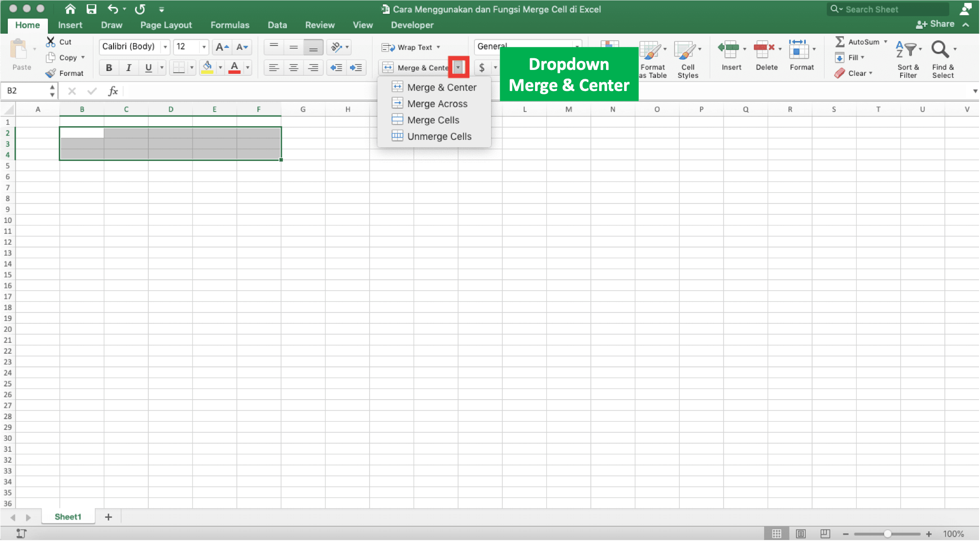Viewport: 980px width, 541px height.
Task: Click the Merge Cells option
Action: coord(433,120)
